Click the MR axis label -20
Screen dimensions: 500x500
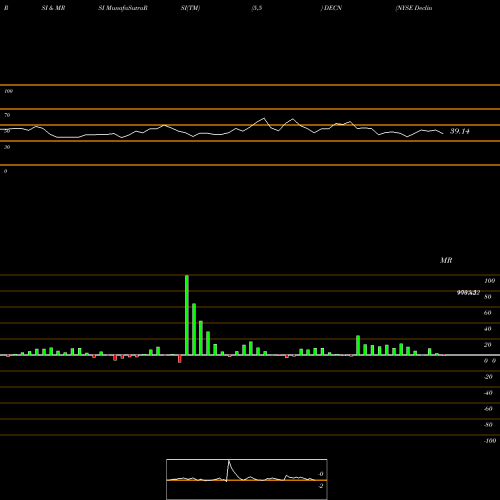(x=488, y=377)
